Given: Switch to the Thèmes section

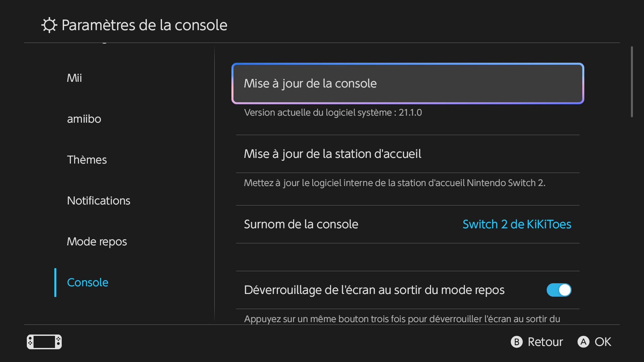Looking at the screenshot, I should click(87, 160).
